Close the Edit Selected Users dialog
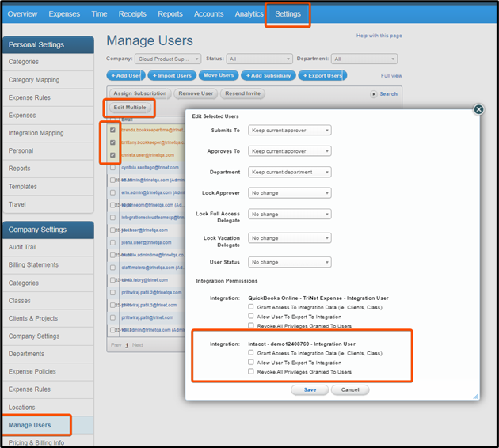 478,110
